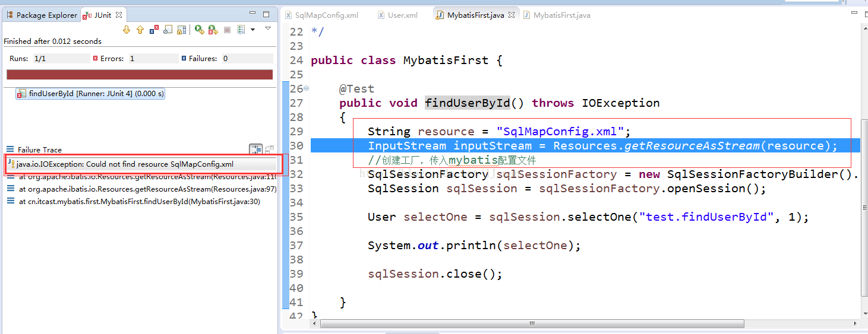Click exception icon beside java.io.IOException

pos(11,164)
